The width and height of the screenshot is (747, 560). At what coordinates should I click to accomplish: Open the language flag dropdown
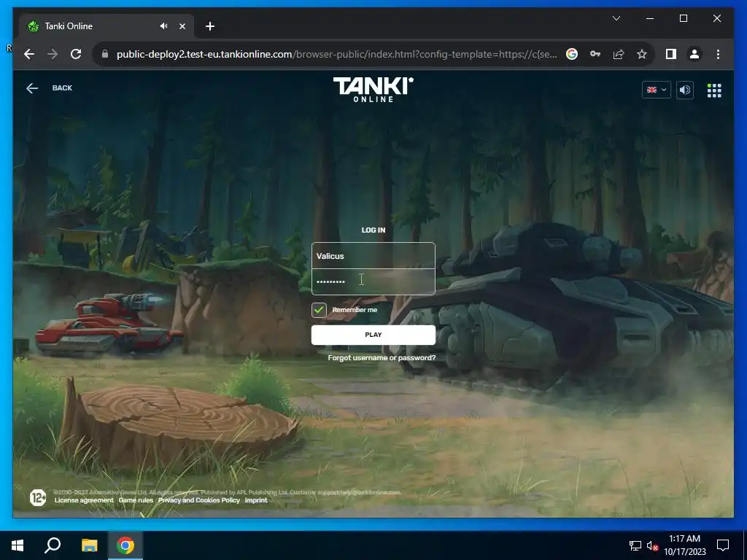tap(656, 90)
